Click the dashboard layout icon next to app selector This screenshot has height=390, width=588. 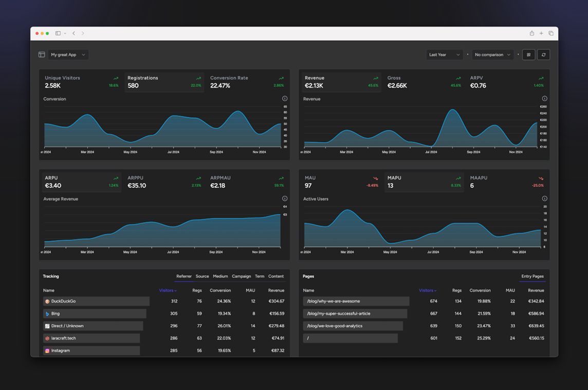[41, 55]
